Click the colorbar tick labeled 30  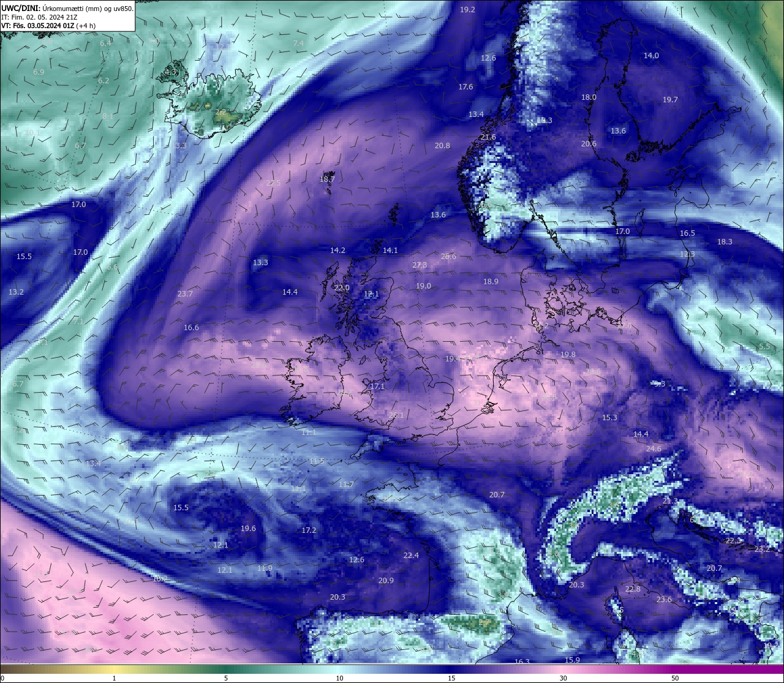coord(563,678)
